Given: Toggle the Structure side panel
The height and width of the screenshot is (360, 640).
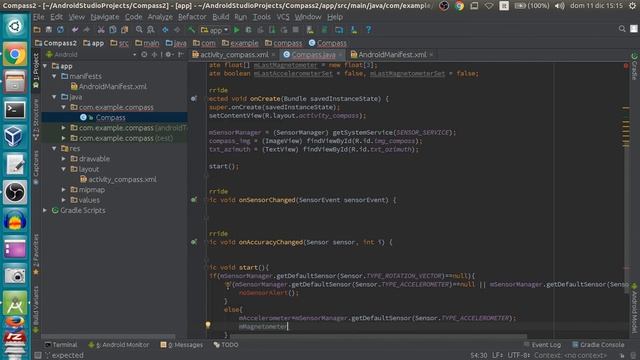Looking at the screenshot, I should coord(36,120).
